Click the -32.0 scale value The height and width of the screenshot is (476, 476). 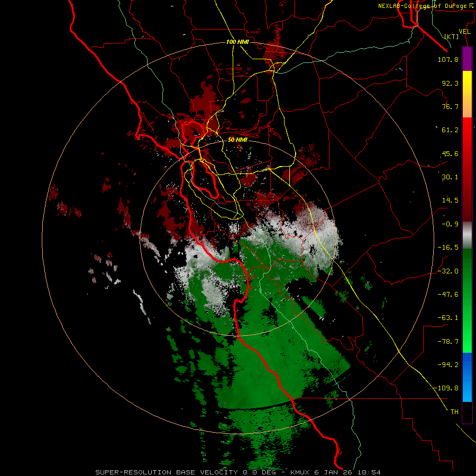point(448,271)
